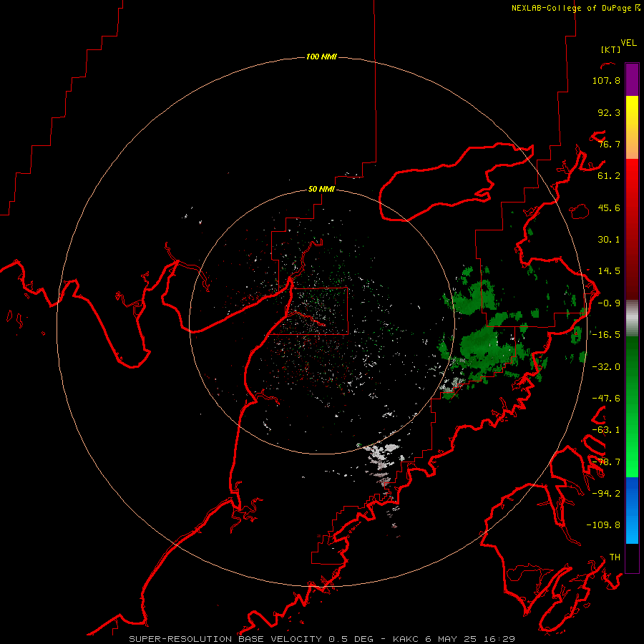Screen dimensions: 644x644
Task: Select the 45.6 scale value
Action: point(609,208)
